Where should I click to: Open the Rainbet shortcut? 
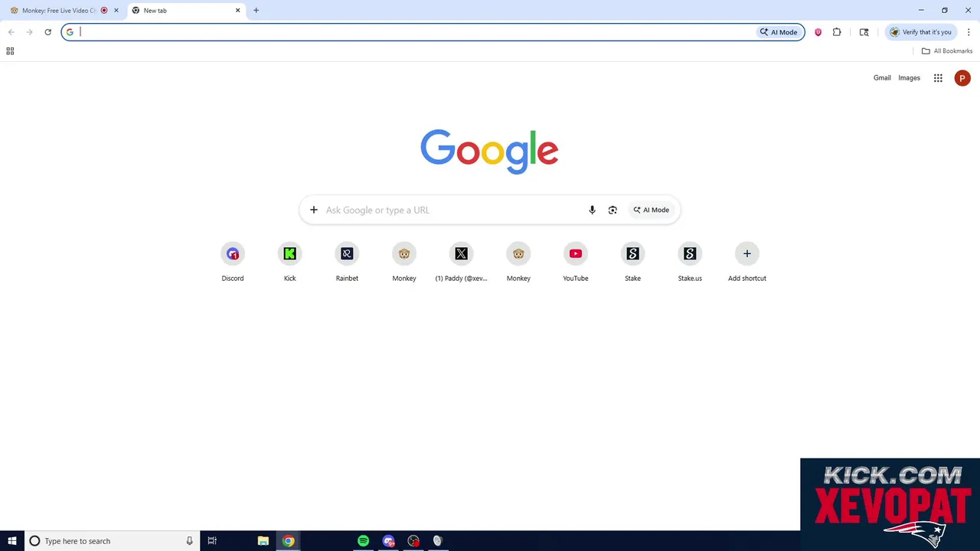point(347,262)
